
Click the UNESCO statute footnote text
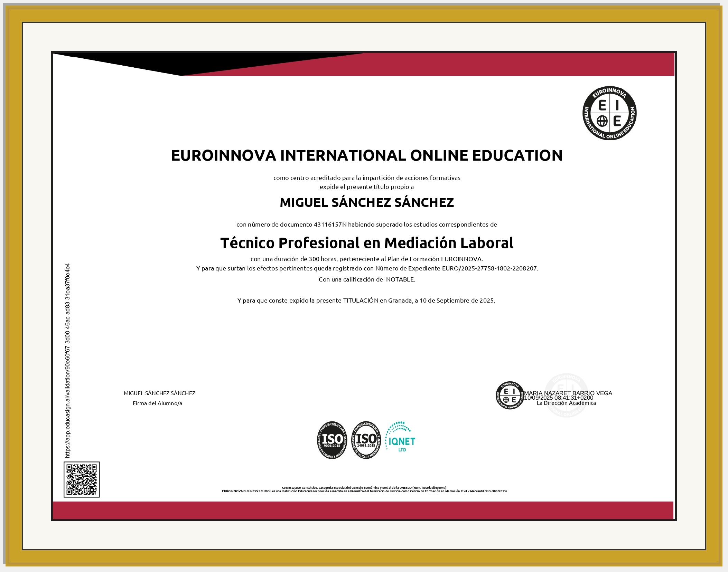coord(364,488)
